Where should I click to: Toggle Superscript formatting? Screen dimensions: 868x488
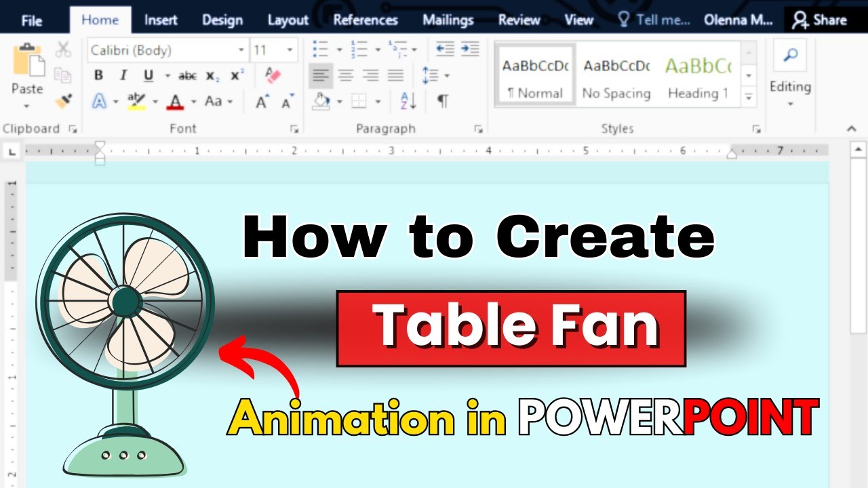[x=237, y=75]
